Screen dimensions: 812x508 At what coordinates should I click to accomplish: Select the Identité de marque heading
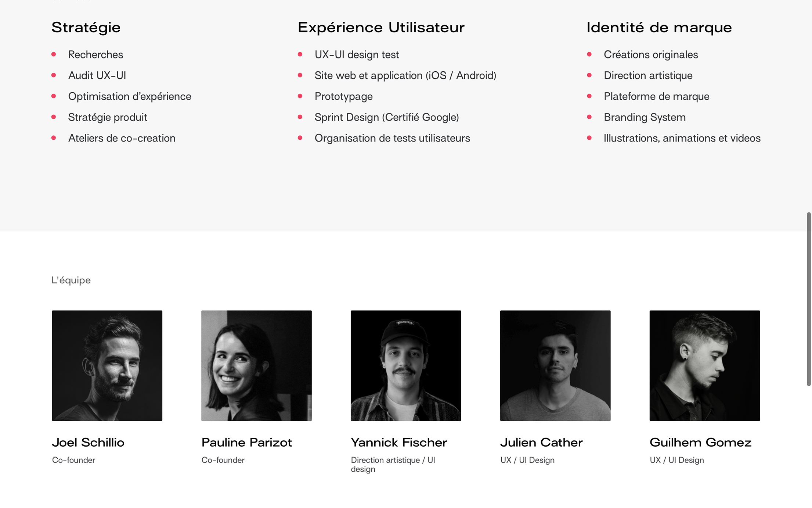[659, 28]
